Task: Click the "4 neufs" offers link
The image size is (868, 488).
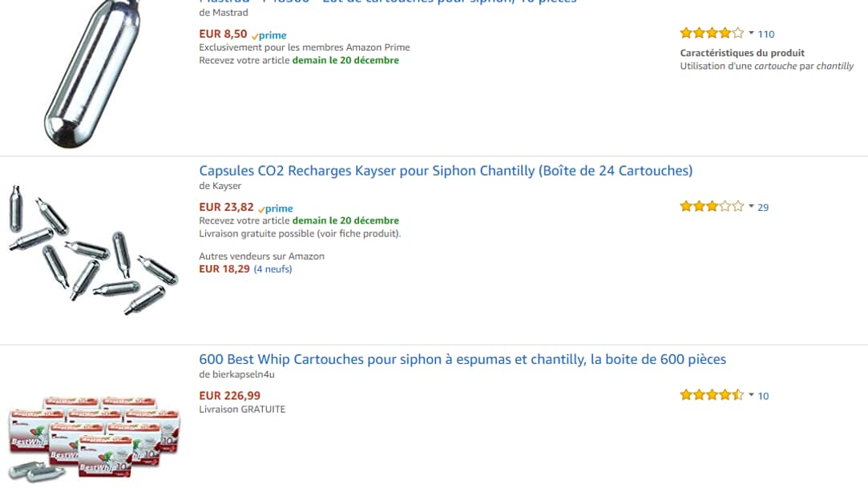Action: [x=273, y=269]
